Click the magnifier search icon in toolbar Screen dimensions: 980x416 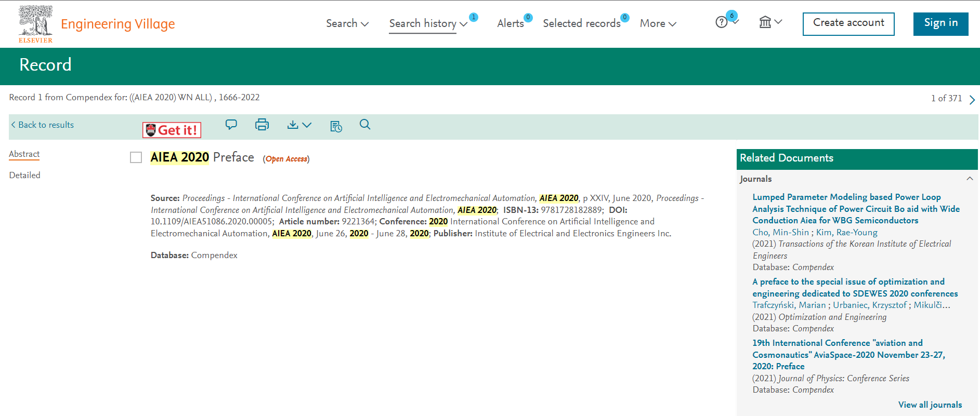365,124
